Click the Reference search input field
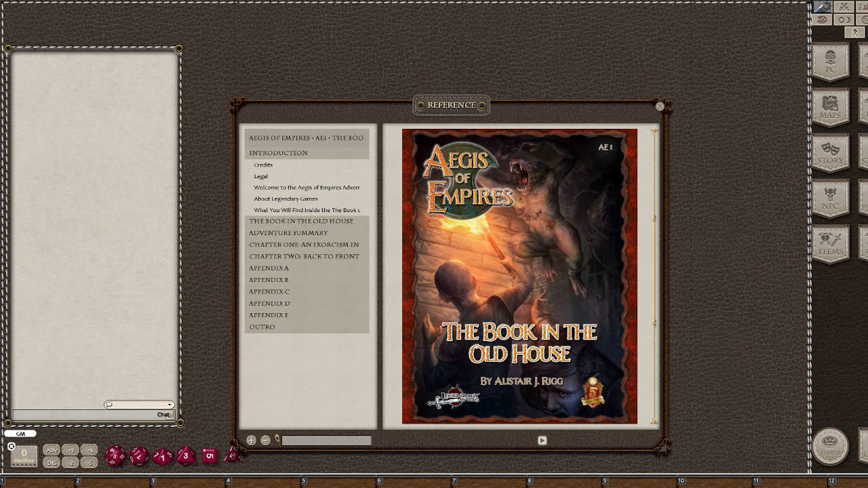The height and width of the screenshot is (488, 868). 326,441
